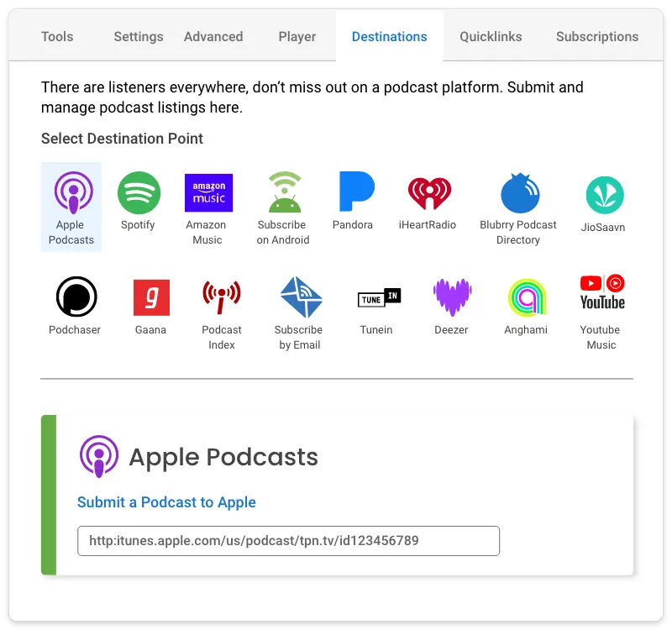Open the Advanced tab

pyautogui.click(x=213, y=36)
